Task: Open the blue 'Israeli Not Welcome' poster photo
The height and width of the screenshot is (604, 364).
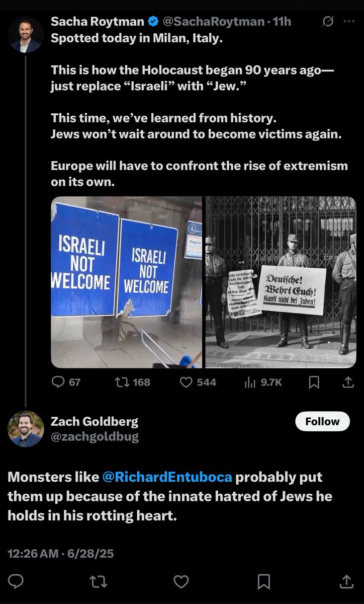Action: 127,282
